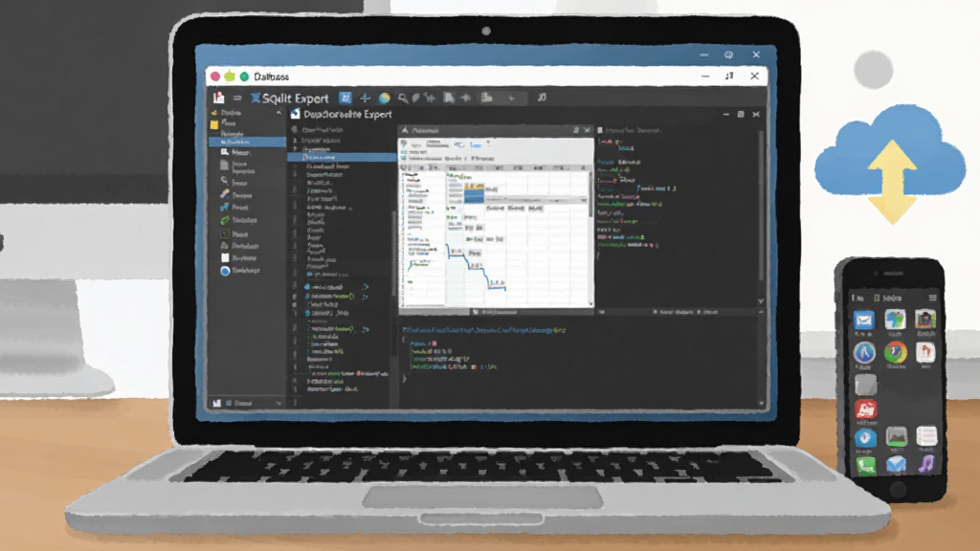Click the pencil icon in the left sidebar

[x=224, y=194]
